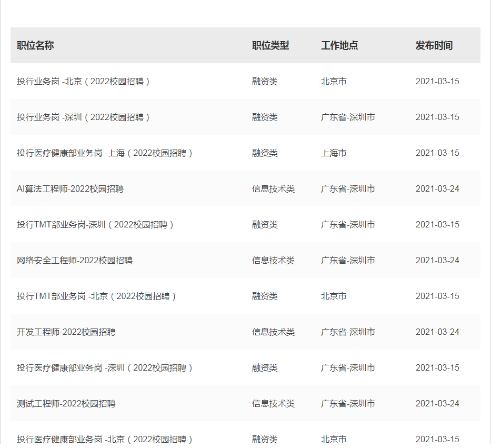This screenshot has width=491, height=448.
Task: Open AI算法工程师-2022校园招聘 posting
Action: [70, 189]
